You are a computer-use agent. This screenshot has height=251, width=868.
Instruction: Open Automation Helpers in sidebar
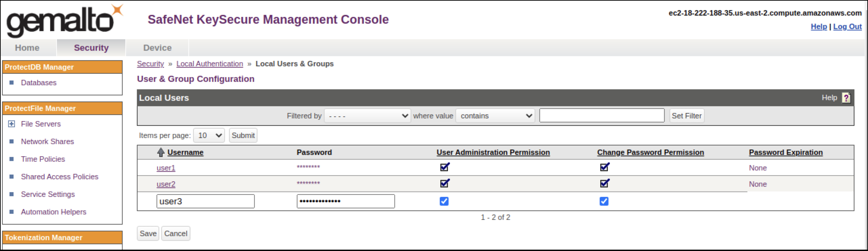(54, 212)
